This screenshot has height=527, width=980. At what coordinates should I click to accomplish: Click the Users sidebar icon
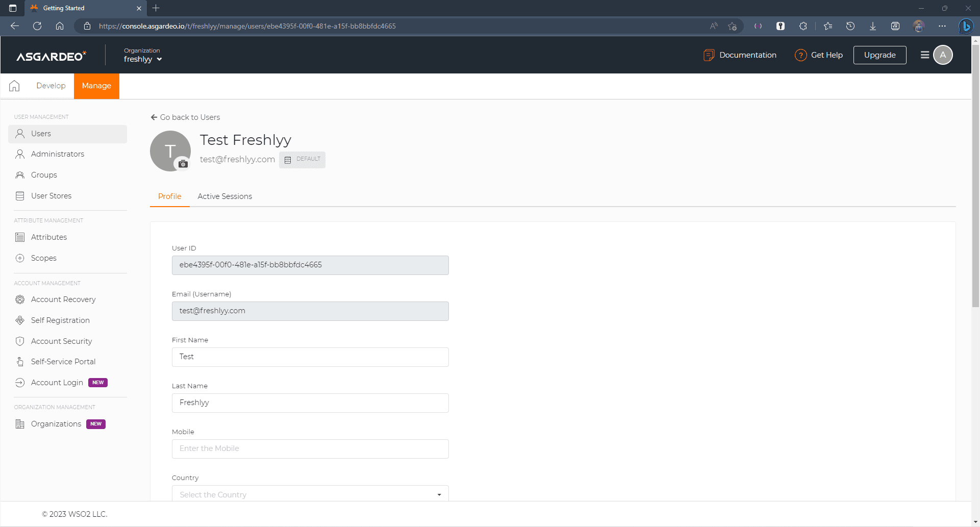click(20, 134)
